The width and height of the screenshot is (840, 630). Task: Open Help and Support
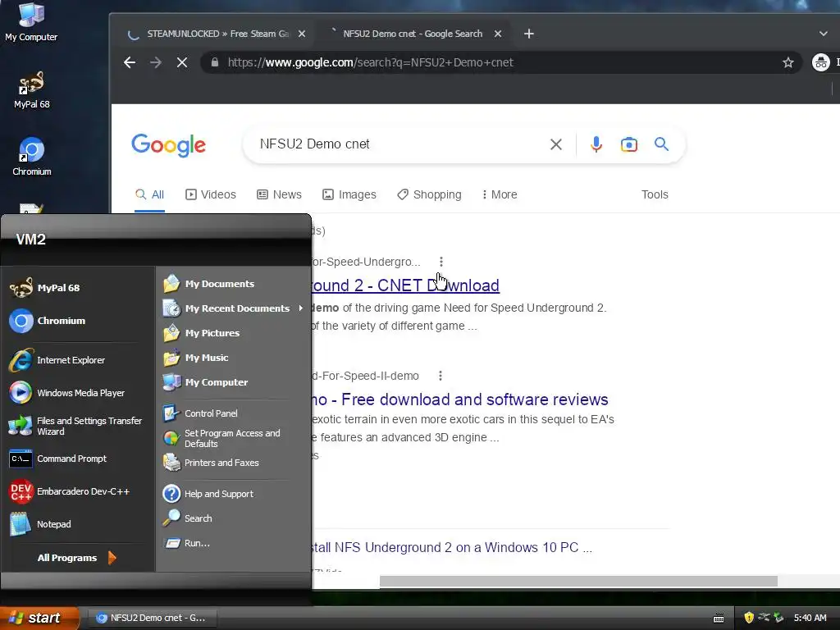tap(208, 493)
